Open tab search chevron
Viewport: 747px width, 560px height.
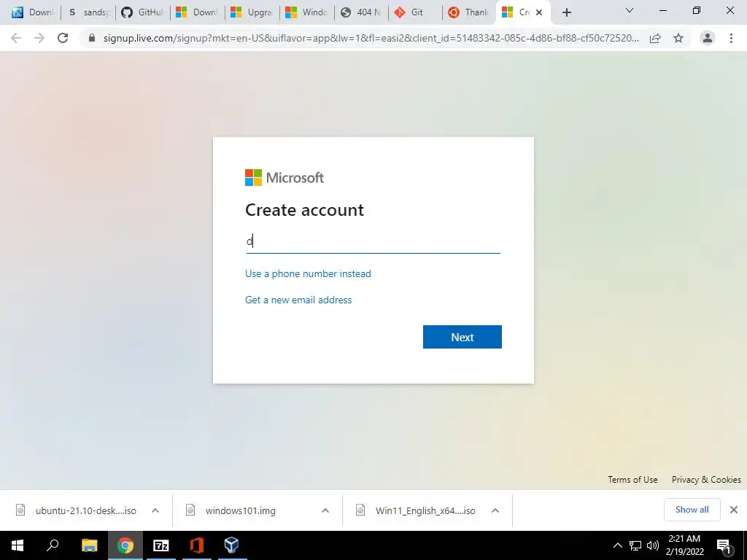point(630,10)
